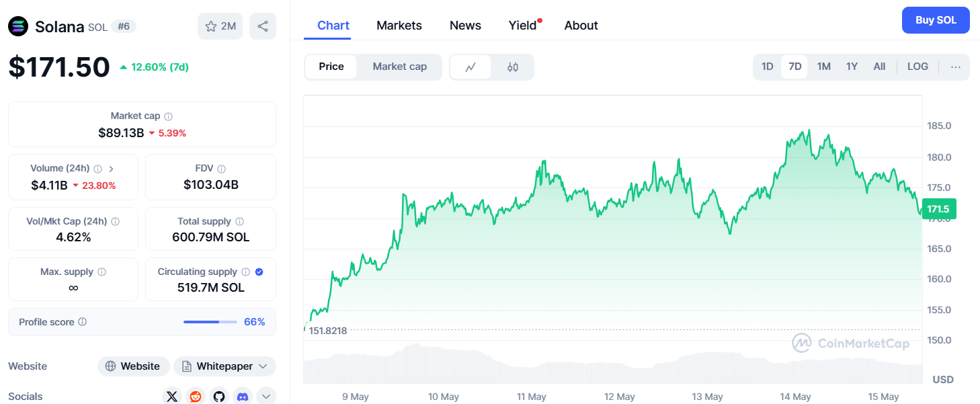Image resolution: width=980 pixels, height=404 pixels.
Task: Click the $103.04B FDV value
Action: (x=211, y=185)
